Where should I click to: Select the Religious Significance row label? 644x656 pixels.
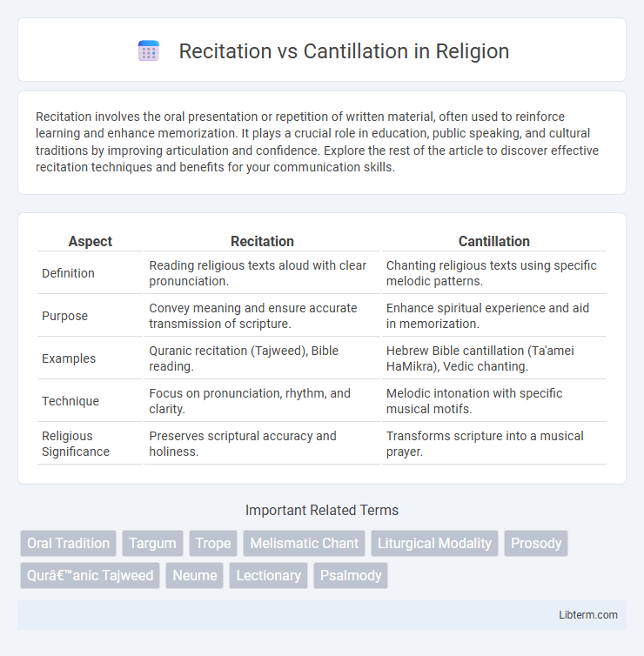pos(76,444)
